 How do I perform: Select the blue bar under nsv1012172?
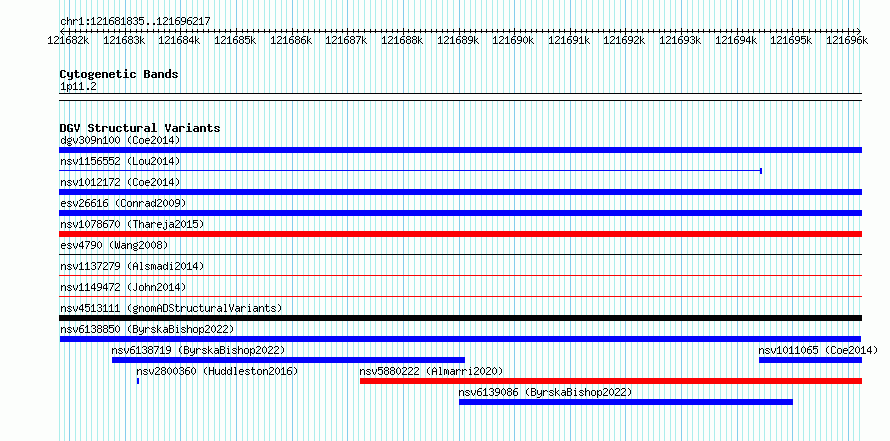coord(460,192)
